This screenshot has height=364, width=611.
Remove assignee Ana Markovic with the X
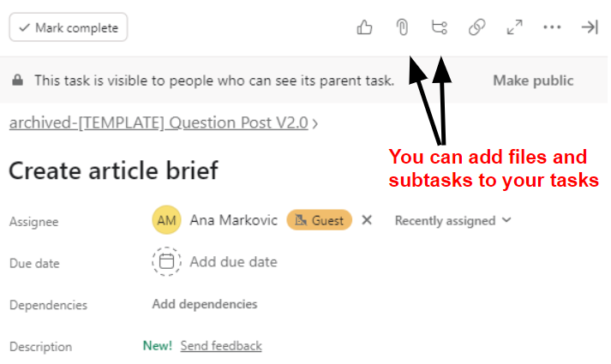click(367, 220)
